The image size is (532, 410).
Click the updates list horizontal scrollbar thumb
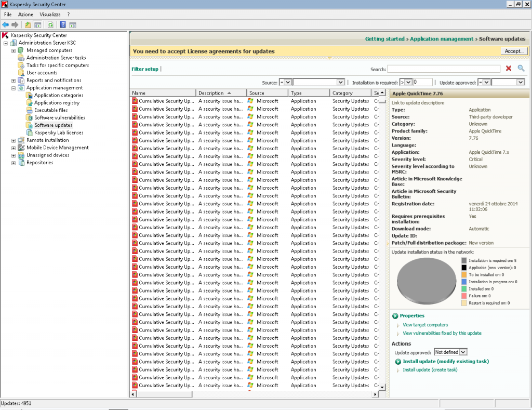[x=164, y=394]
